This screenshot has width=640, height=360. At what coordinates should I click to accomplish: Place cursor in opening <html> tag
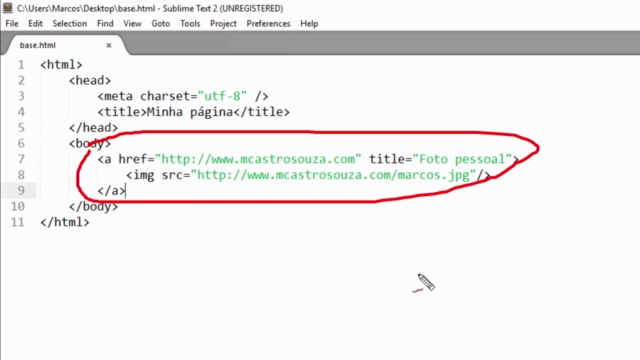click(61, 65)
